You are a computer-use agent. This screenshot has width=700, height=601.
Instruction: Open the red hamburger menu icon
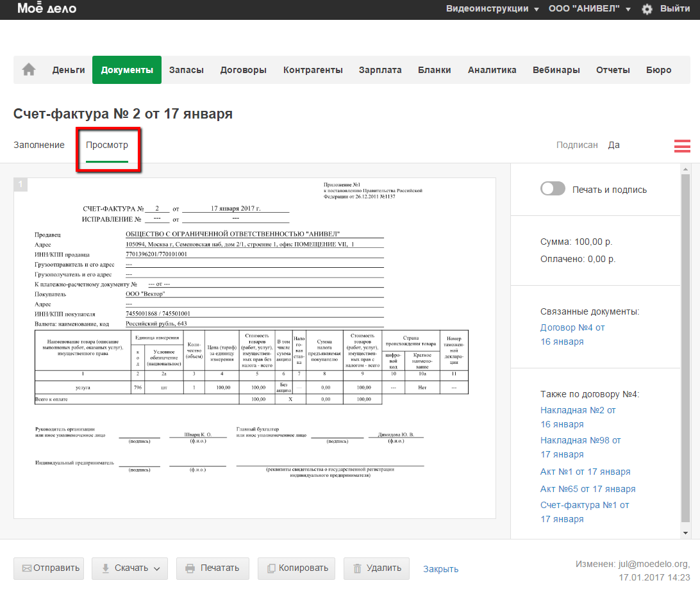click(682, 146)
